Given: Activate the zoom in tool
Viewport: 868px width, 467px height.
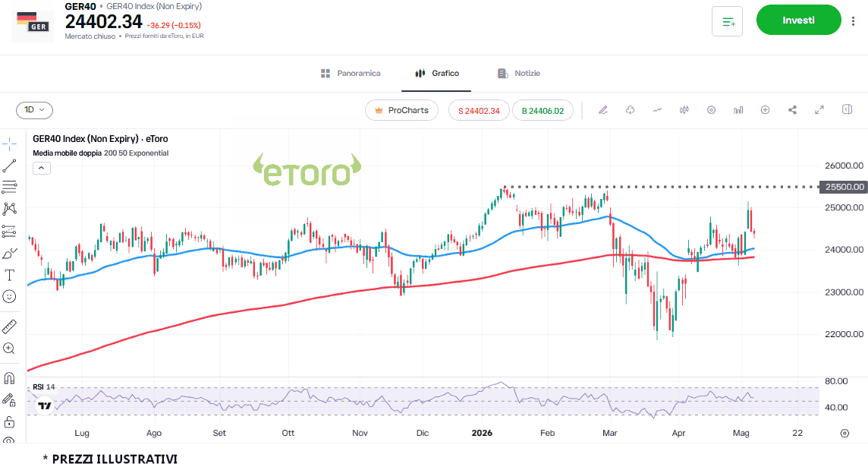Looking at the screenshot, I should tap(9, 349).
